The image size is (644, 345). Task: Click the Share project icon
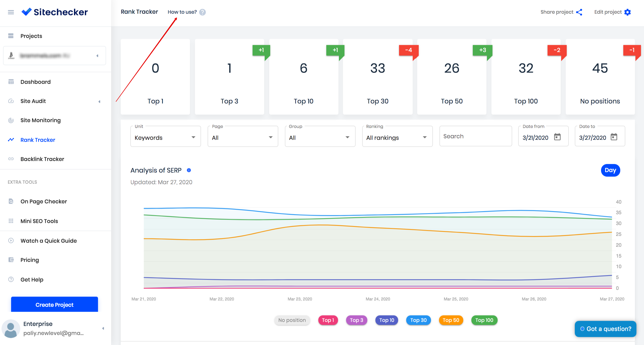579,12
